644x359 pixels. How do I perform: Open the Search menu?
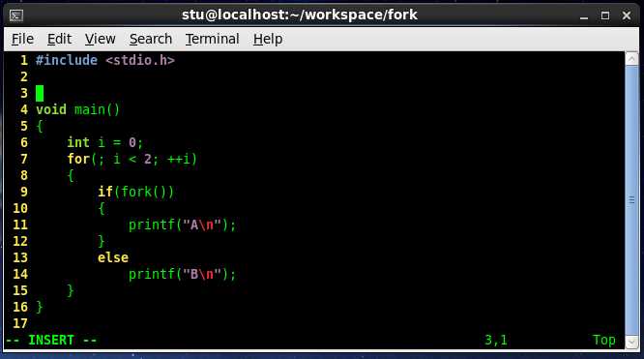[x=150, y=39]
